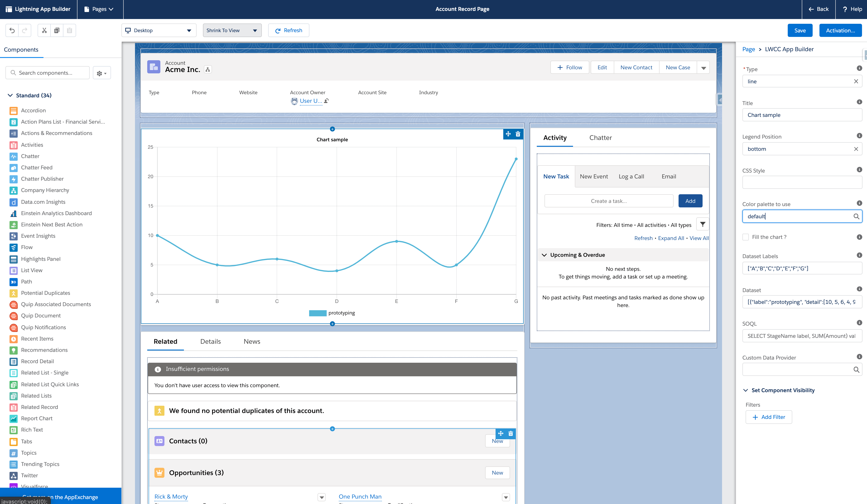Image resolution: width=867 pixels, height=504 pixels.
Task: Click the Undo arrow icon
Action: point(12,30)
